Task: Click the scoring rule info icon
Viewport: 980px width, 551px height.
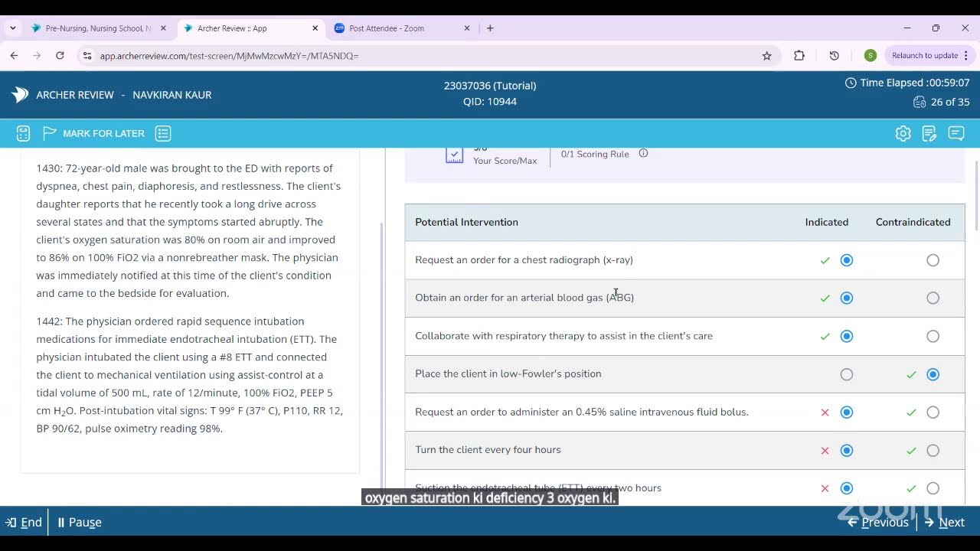Action: (x=643, y=153)
